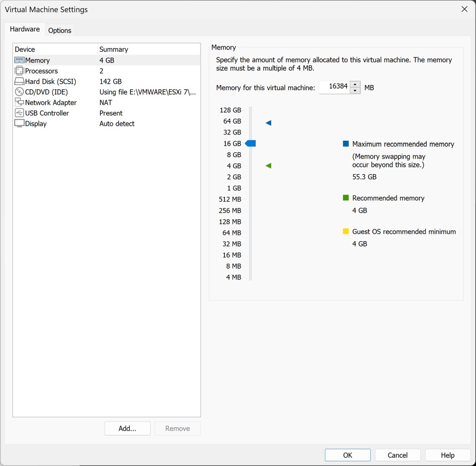The image size is (476, 466).
Task: Click the 55.3 GB maximum recommended value
Action: point(364,176)
